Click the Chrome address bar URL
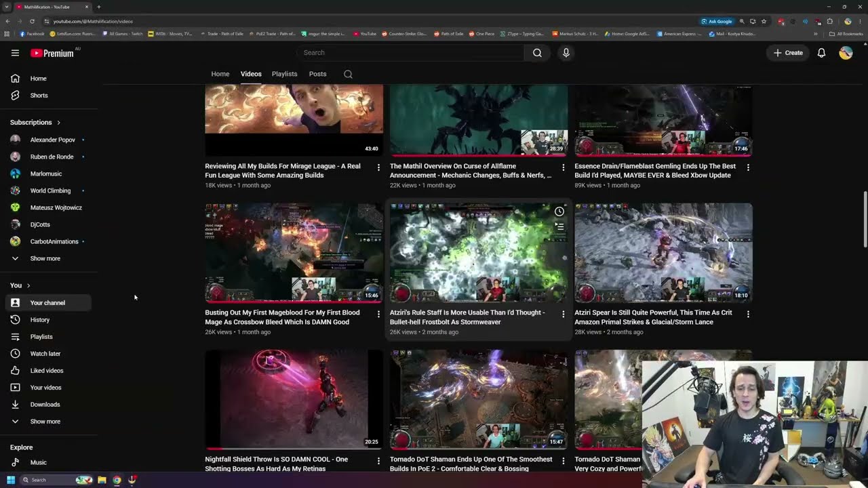868x488 pixels. (x=93, y=21)
